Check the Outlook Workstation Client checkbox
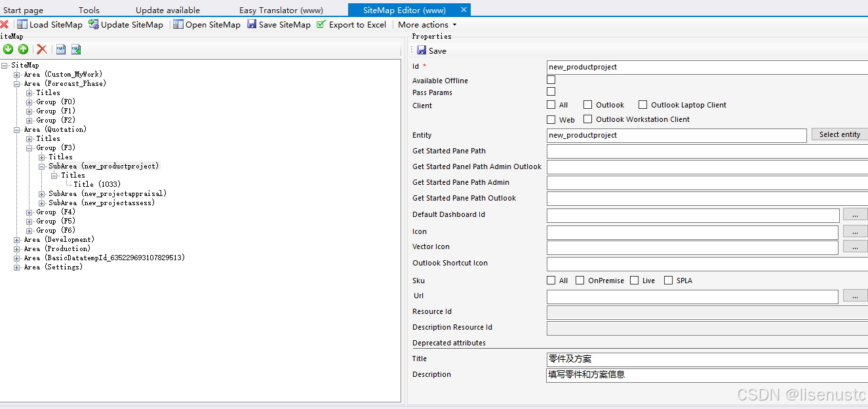 click(587, 119)
